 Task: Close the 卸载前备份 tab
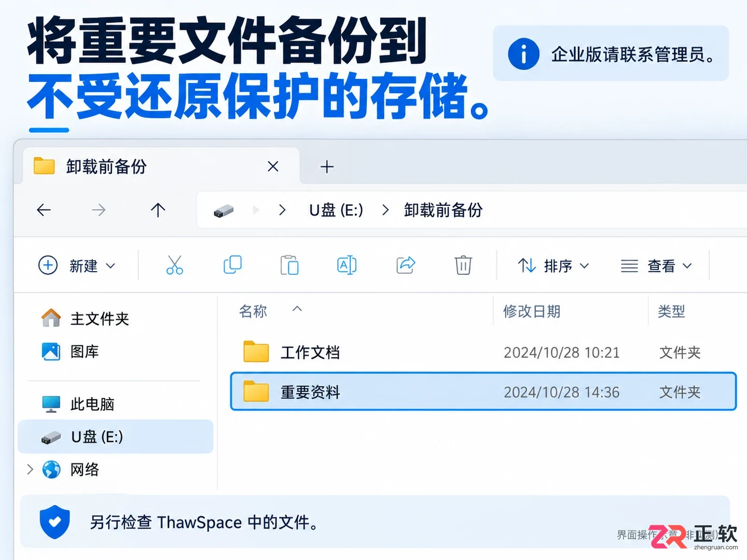click(273, 166)
